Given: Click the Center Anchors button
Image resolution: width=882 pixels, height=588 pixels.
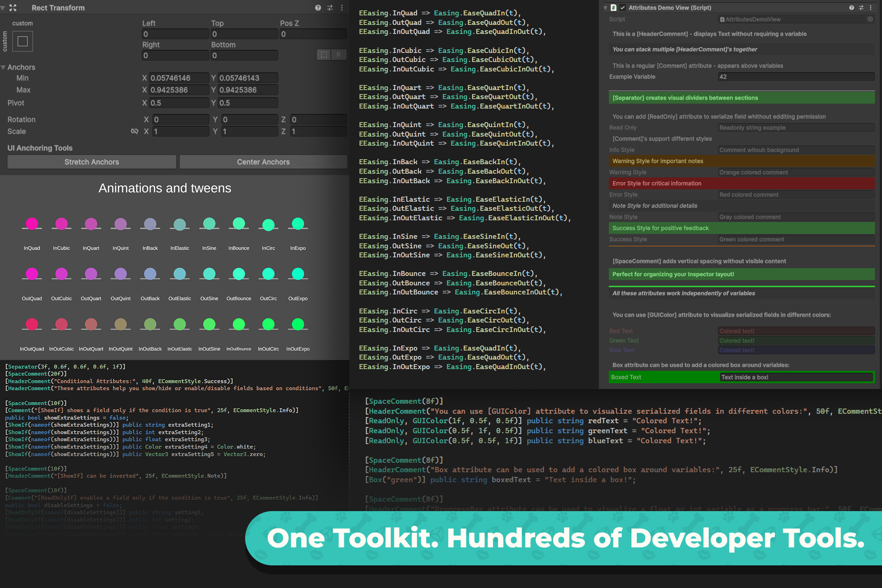Looking at the screenshot, I should (x=263, y=162).
